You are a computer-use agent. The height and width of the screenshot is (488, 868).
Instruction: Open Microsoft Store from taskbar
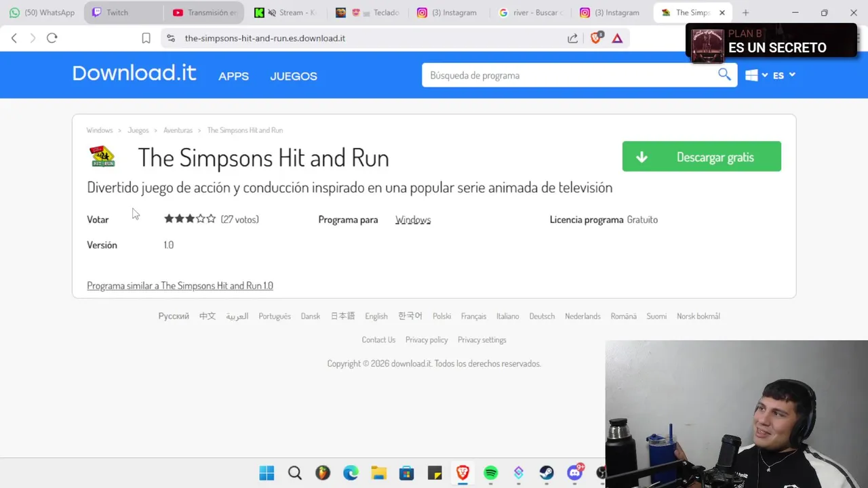[406, 473]
